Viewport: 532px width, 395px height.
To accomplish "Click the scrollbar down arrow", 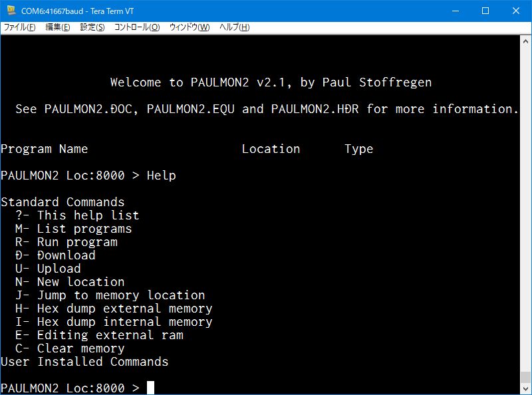I will click(x=525, y=388).
